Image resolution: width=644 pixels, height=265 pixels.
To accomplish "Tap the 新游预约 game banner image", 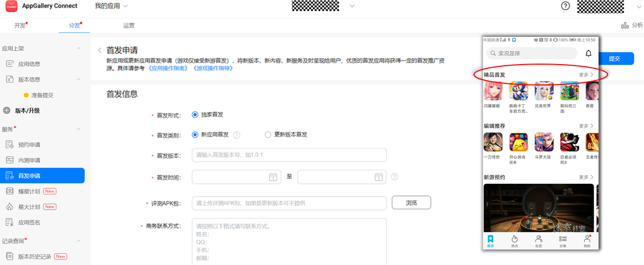I will click(x=539, y=208).
